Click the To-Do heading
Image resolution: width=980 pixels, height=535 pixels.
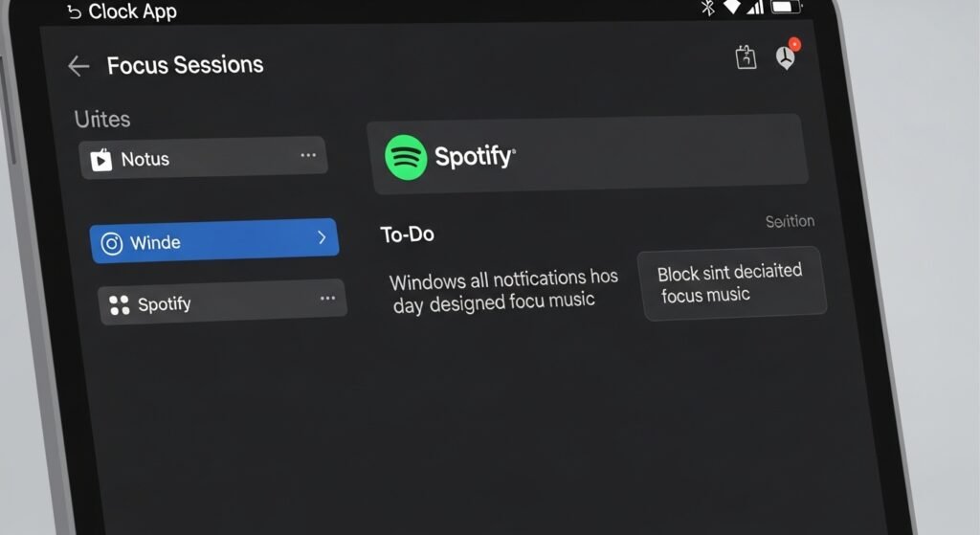pos(408,234)
